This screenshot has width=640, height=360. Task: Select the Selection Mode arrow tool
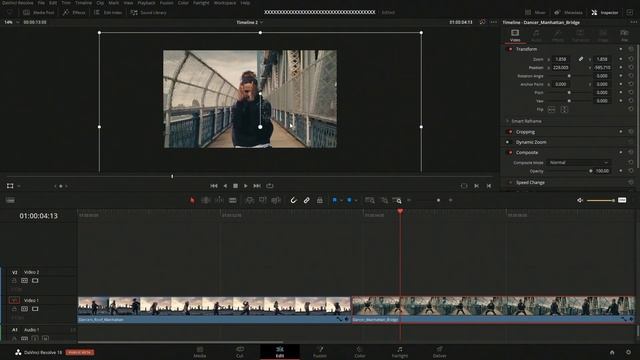(192, 200)
